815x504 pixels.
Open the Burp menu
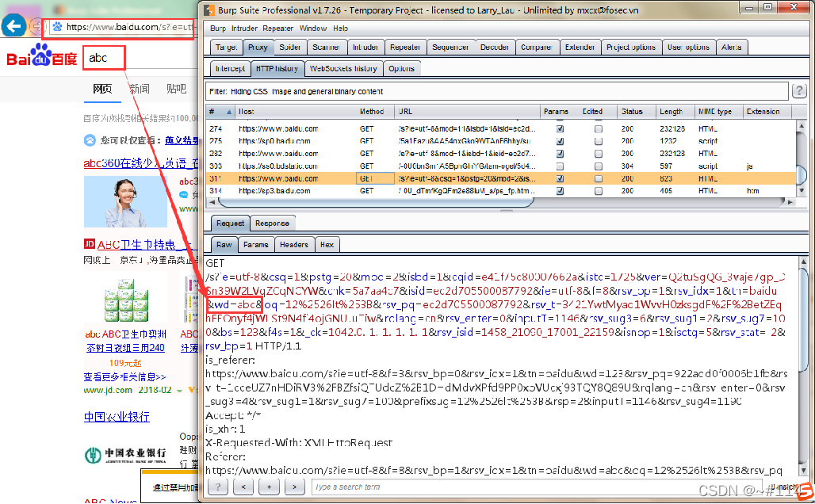[x=218, y=29]
